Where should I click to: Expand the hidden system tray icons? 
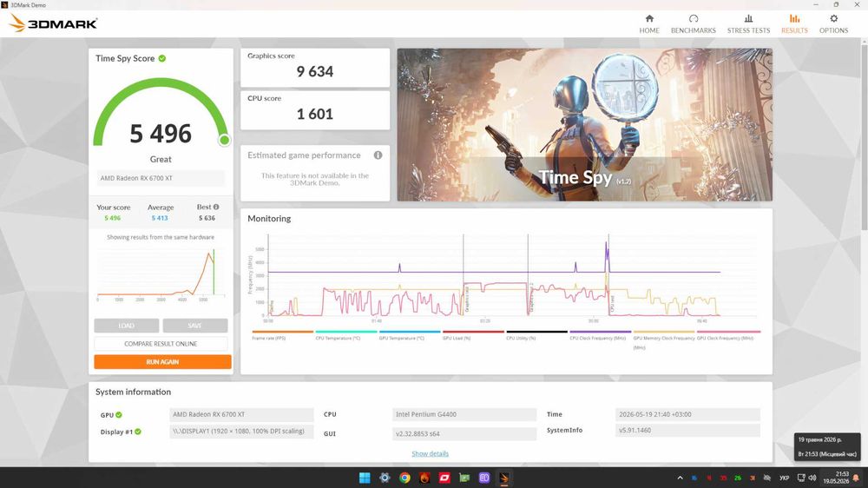click(680, 478)
